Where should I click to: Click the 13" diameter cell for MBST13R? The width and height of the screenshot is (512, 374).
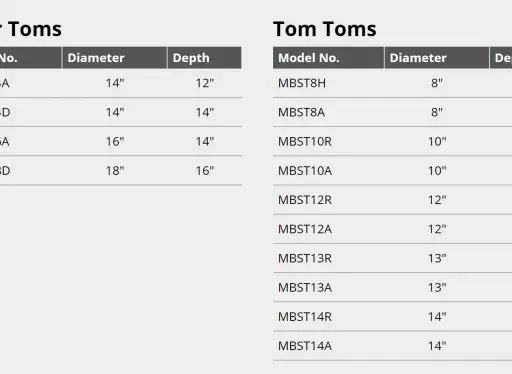click(437, 258)
